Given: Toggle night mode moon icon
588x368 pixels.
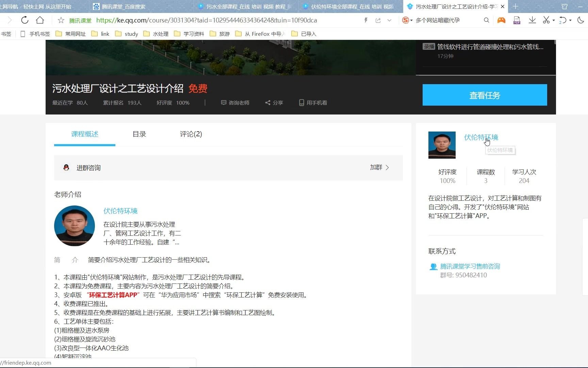Looking at the screenshot, I should pyautogui.click(x=581, y=20).
